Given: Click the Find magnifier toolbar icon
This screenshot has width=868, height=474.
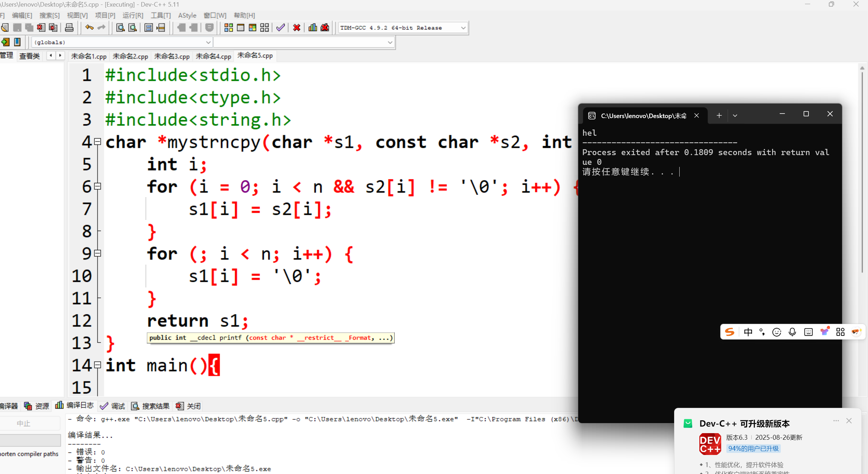Looking at the screenshot, I should click(120, 28).
